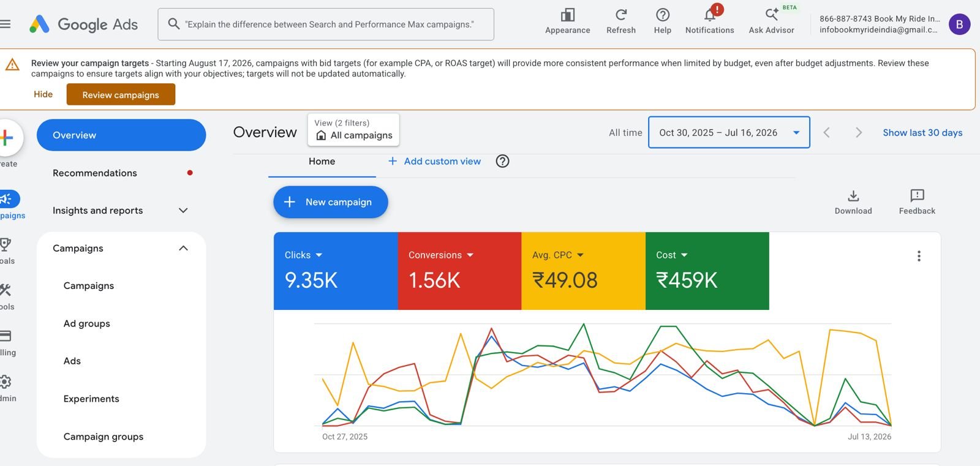Click the custom view help question icon
This screenshot has height=466, width=980.
(x=502, y=161)
